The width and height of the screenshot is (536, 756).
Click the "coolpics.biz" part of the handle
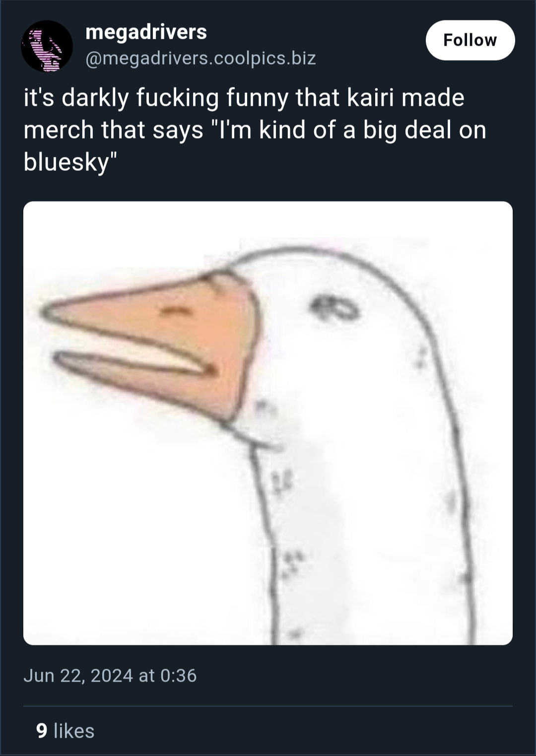pyautogui.click(x=264, y=59)
